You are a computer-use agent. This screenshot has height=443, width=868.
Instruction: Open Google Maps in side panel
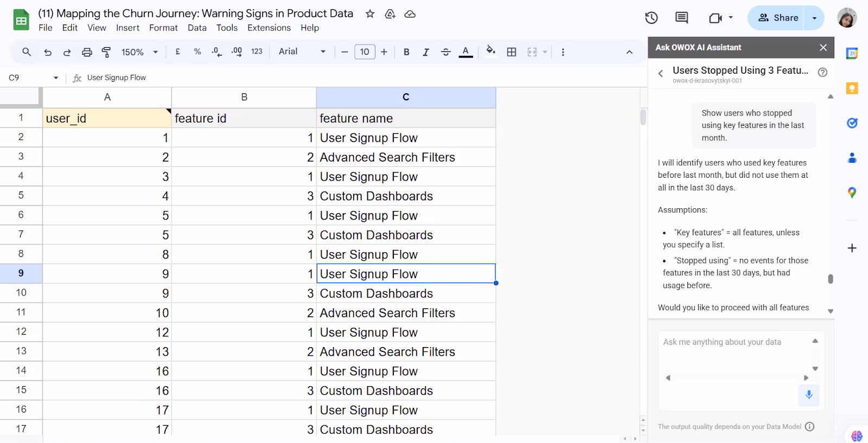click(x=852, y=192)
